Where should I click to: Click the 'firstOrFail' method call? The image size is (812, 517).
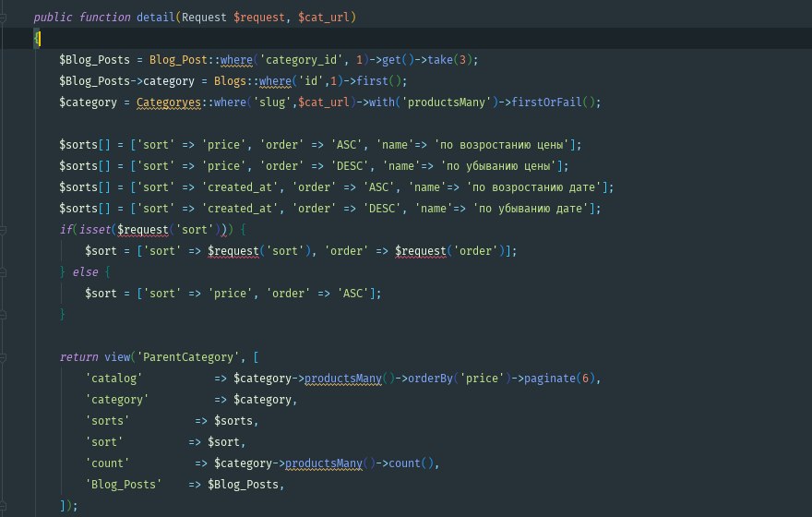coord(547,102)
